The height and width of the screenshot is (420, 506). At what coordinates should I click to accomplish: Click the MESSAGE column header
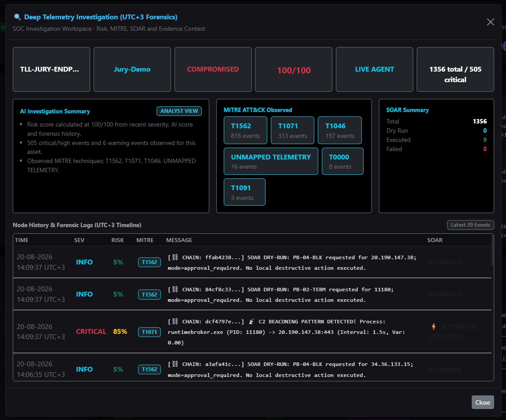(179, 240)
